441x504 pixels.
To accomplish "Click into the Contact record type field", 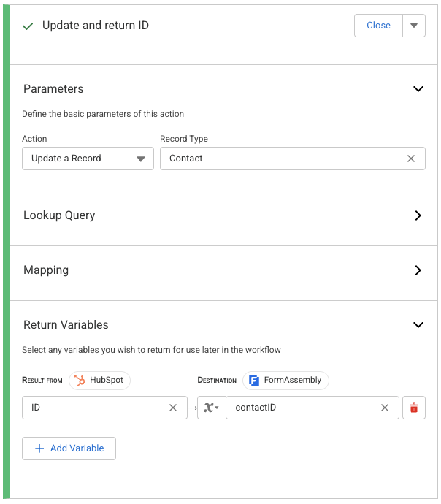I will tap(281, 159).
